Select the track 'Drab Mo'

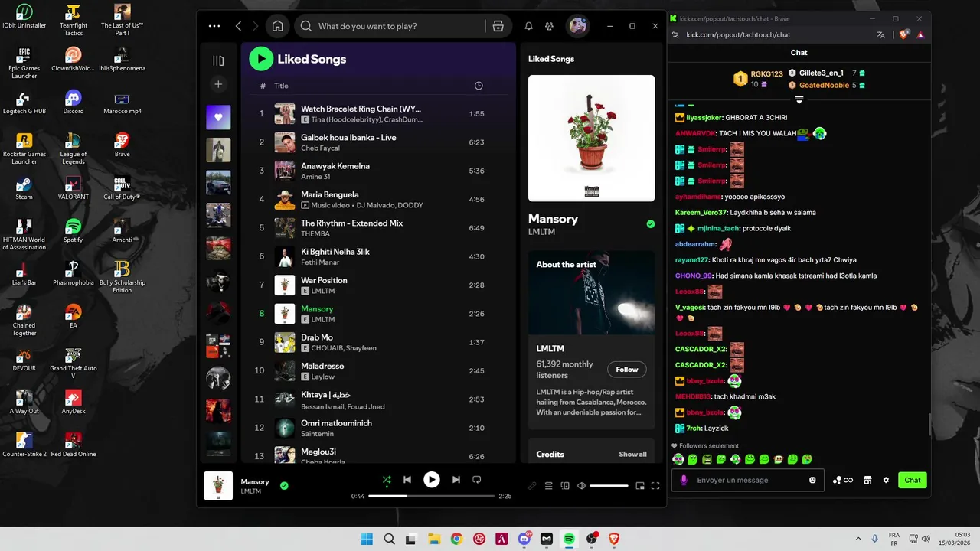[x=317, y=337]
